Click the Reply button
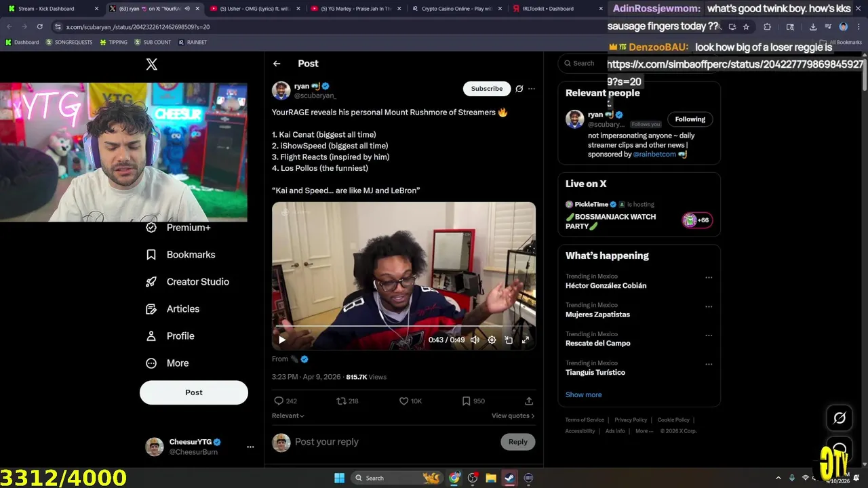This screenshot has width=868, height=488. point(518,442)
